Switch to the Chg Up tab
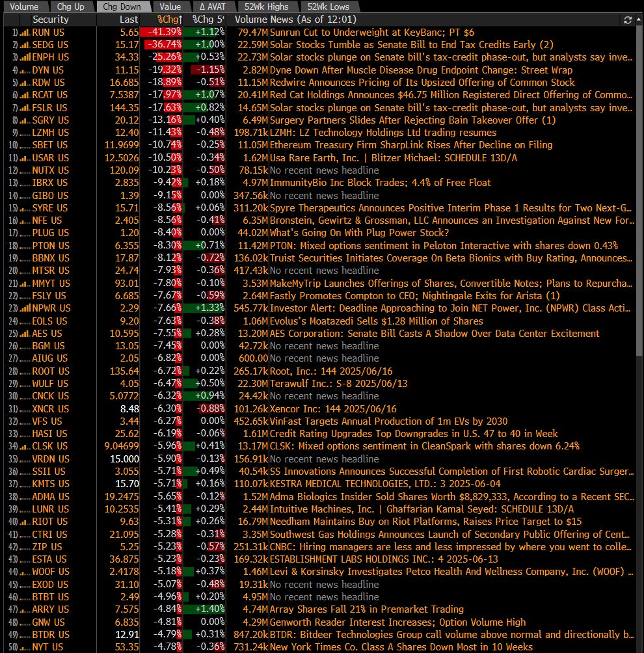The image size is (644, 653). 70,7
